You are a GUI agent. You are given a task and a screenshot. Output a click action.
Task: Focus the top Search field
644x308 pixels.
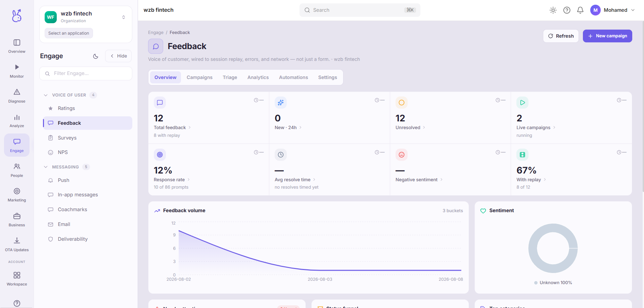[x=360, y=10]
